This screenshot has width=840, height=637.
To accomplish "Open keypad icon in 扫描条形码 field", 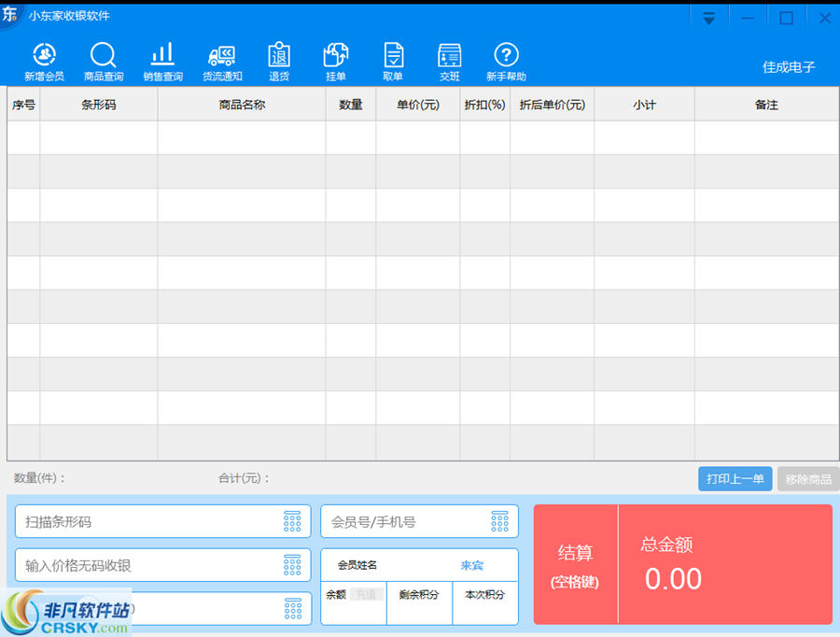I will (292, 521).
